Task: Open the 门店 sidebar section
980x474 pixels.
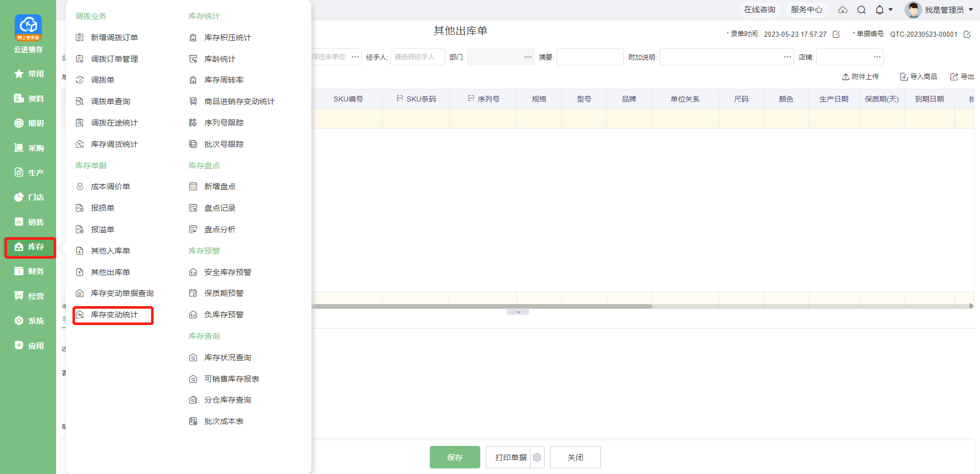Action: (x=29, y=197)
